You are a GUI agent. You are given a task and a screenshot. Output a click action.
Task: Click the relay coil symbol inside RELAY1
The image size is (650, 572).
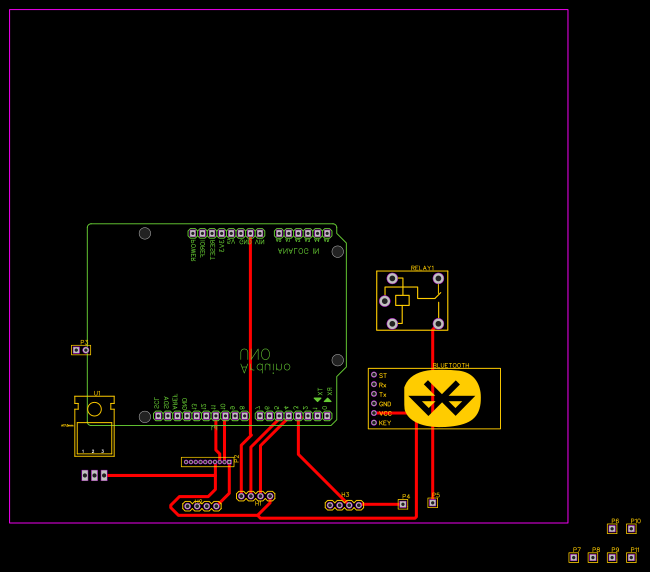(x=402, y=300)
